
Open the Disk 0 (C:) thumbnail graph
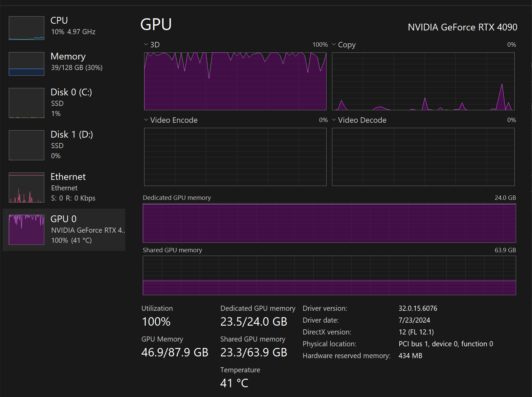[x=26, y=103]
